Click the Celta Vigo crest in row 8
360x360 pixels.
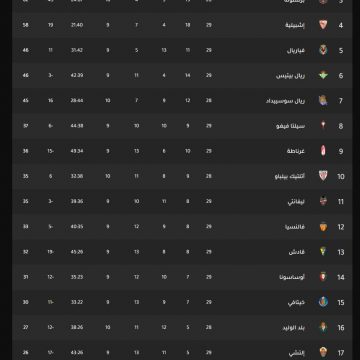pyautogui.click(x=323, y=126)
